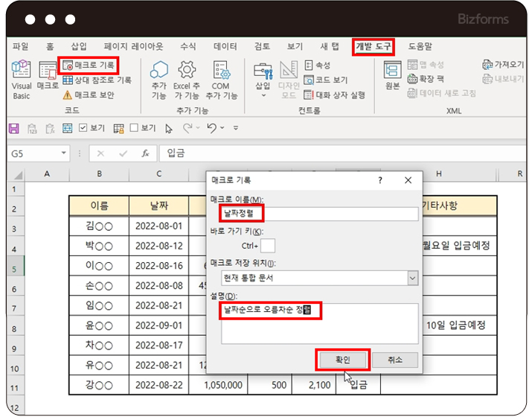The image size is (532, 417).
Task: Click 매크로 기록 in the ribbon
Action: [x=92, y=66]
